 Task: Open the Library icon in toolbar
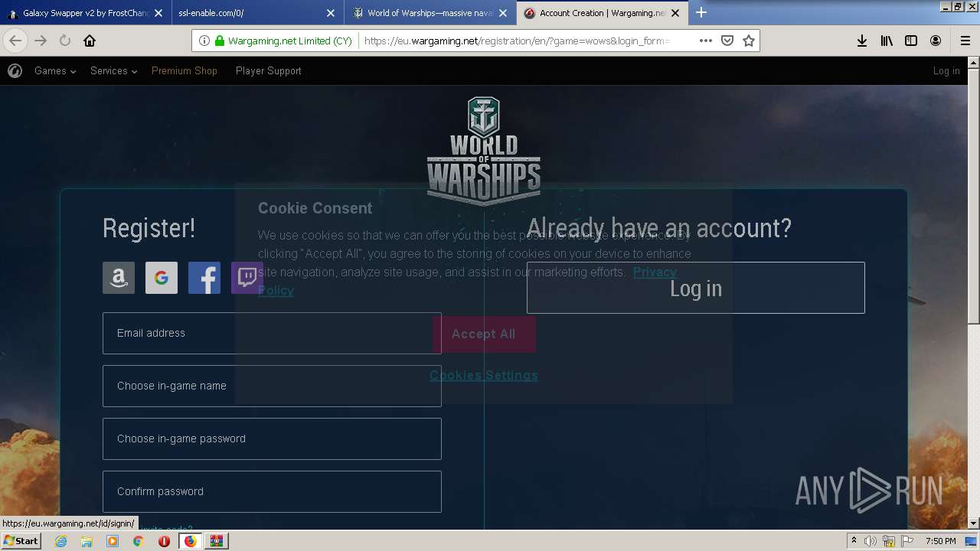coord(887,41)
